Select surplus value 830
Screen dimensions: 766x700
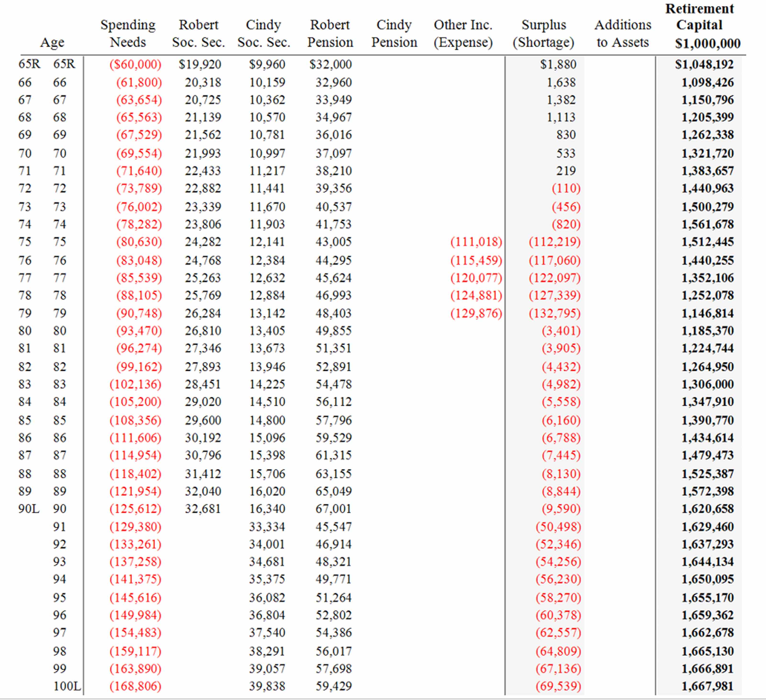566,135
